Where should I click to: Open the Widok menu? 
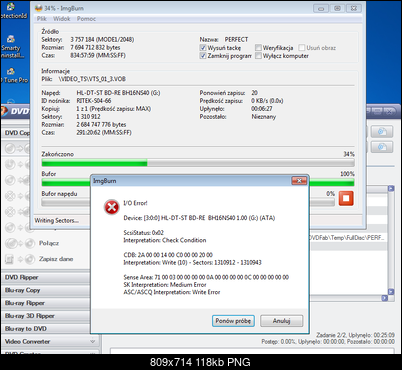pyautogui.click(x=62, y=19)
